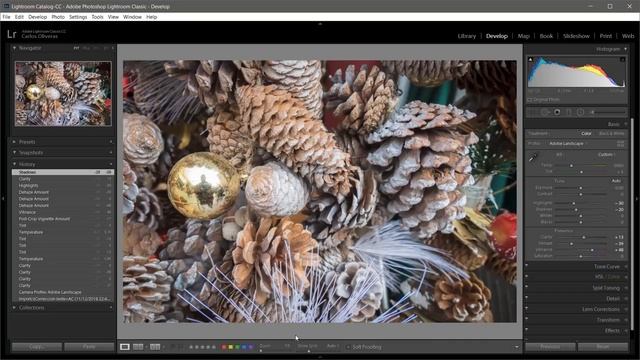Viewport: 640px width, 360px height.
Task: Hide the filmstrip with bottom edge arrow
Action: pos(320,357)
